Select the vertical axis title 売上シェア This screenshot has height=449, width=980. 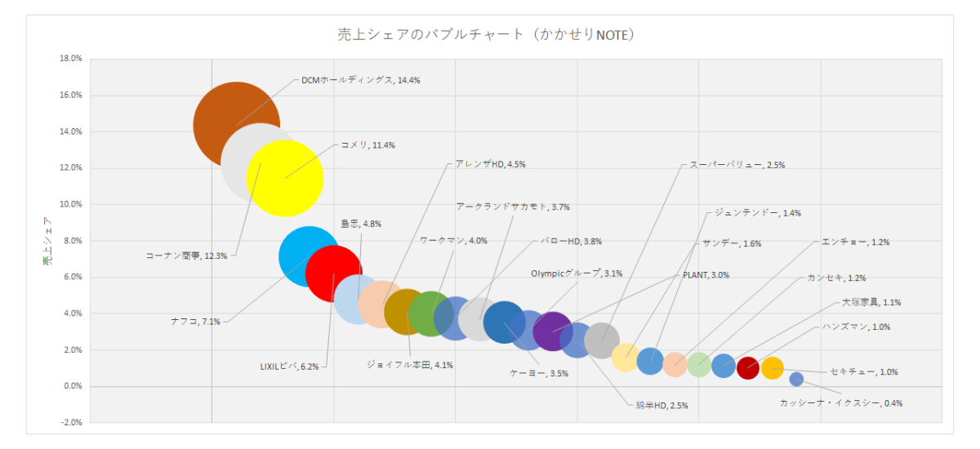pos(46,241)
